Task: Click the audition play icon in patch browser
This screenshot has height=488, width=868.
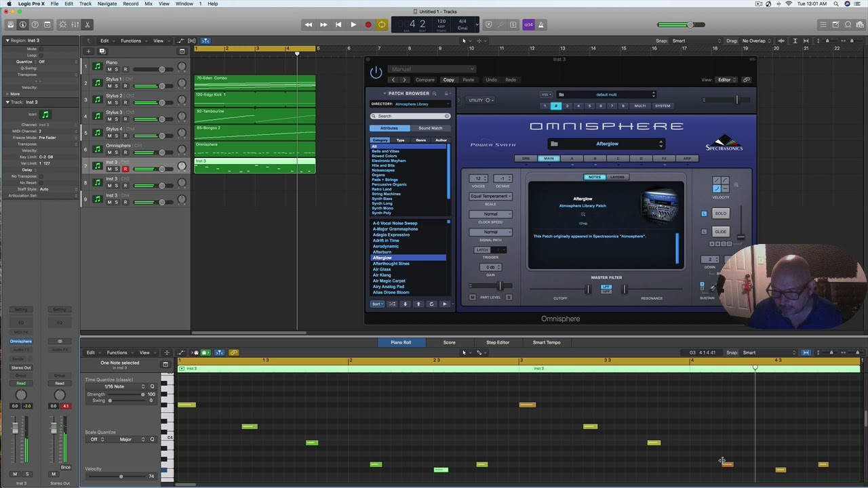Action: click(x=444, y=304)
